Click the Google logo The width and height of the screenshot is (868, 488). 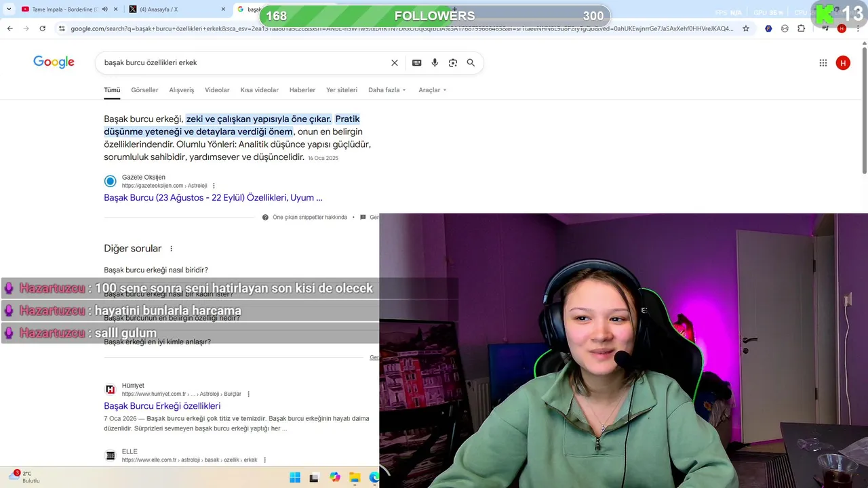(54, 62)
